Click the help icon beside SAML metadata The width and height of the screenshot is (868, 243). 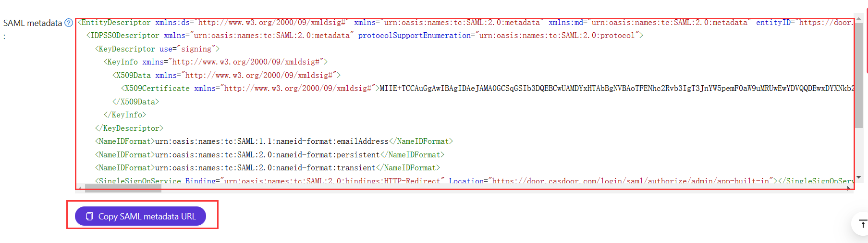[69, 23]
